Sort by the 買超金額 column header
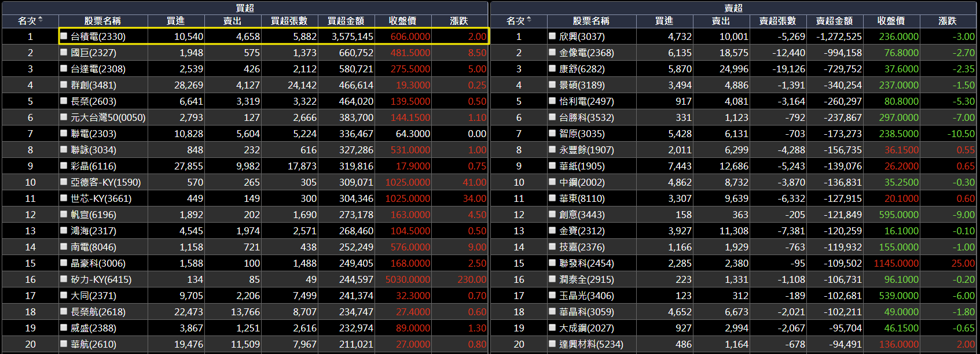This screenshot has height=354, width=980. pos(346,21)
